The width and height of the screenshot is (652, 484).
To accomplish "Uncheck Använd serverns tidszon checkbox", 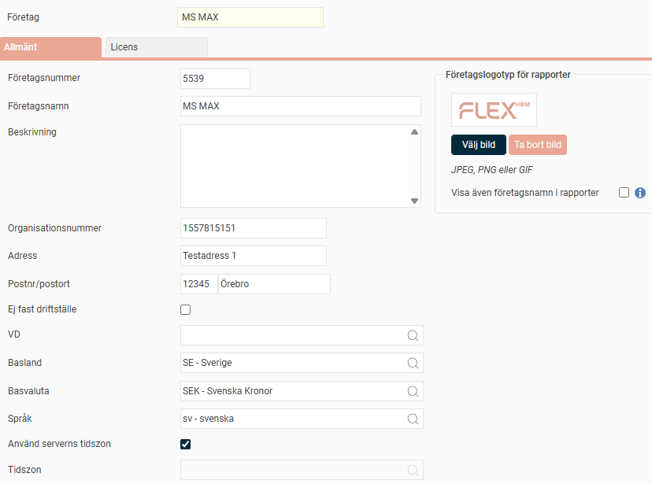I will pos(185,444).
